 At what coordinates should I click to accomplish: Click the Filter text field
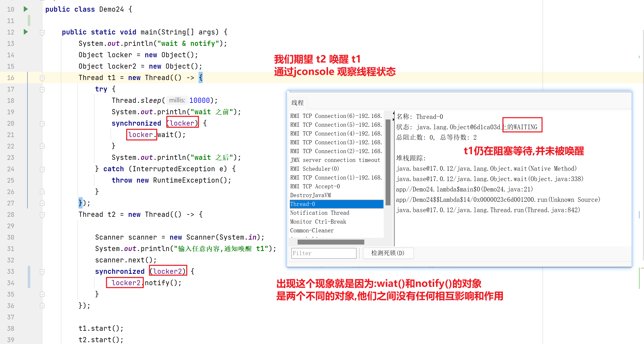[323, 253]
